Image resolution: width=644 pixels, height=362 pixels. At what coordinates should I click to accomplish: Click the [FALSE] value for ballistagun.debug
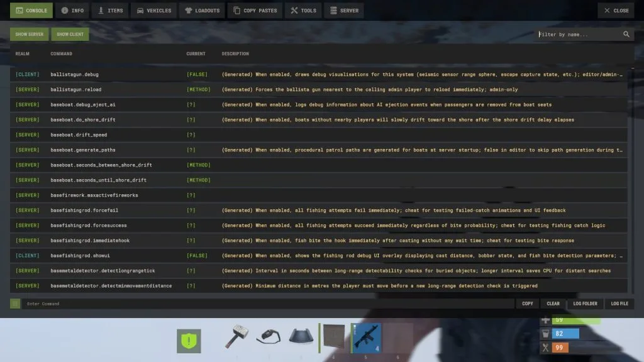pos(197,74)
